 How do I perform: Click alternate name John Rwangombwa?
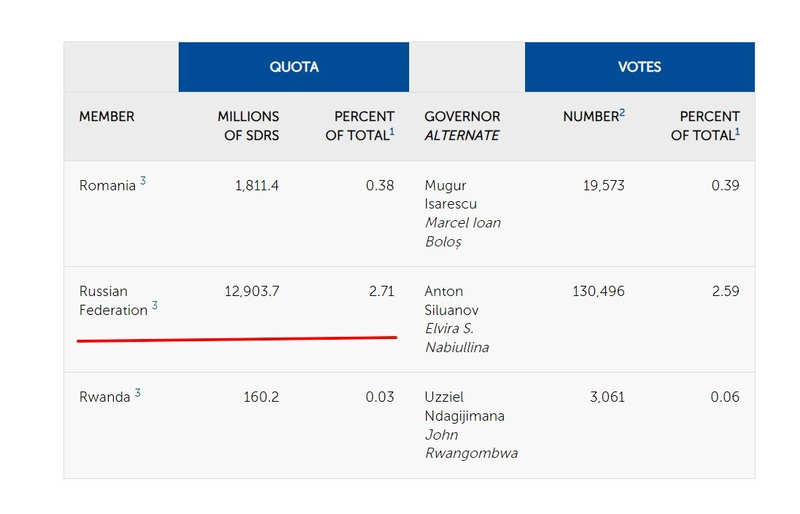click(x=471, y=444)
